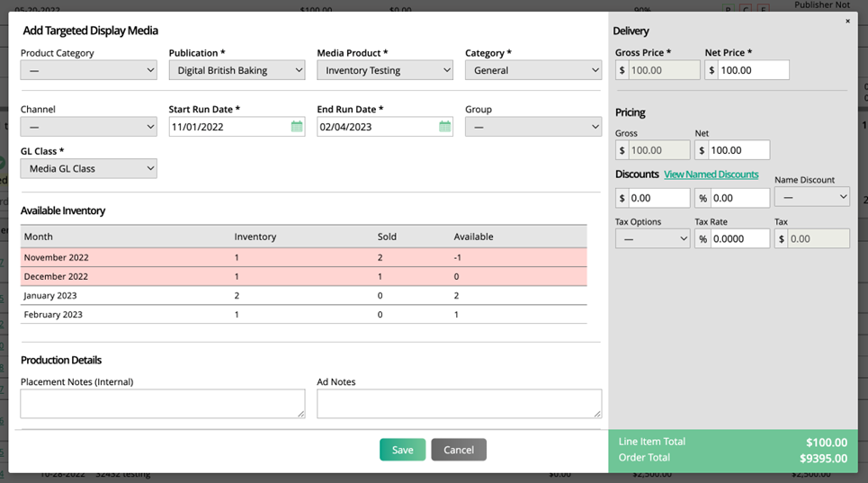This screenshot has height=483, width=868.
Task: Open the View Named Discounts link
Action: pos(711,174)
